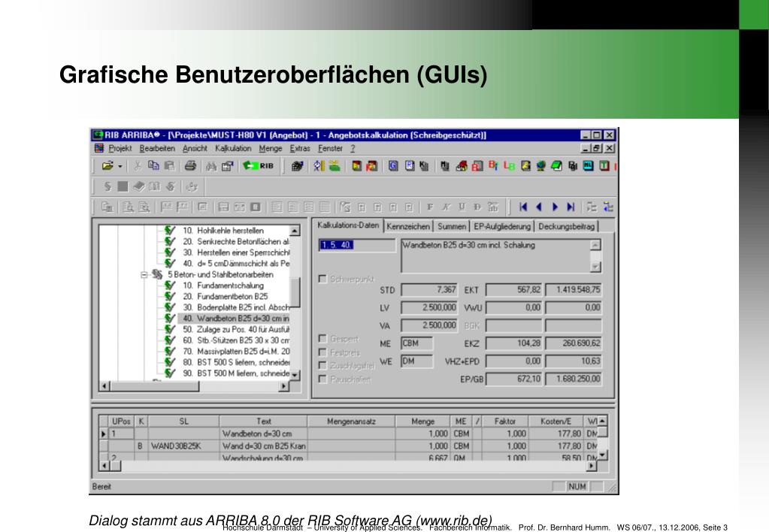Open the Ansicht menu

pyautogui.click(x=195, y=148)
